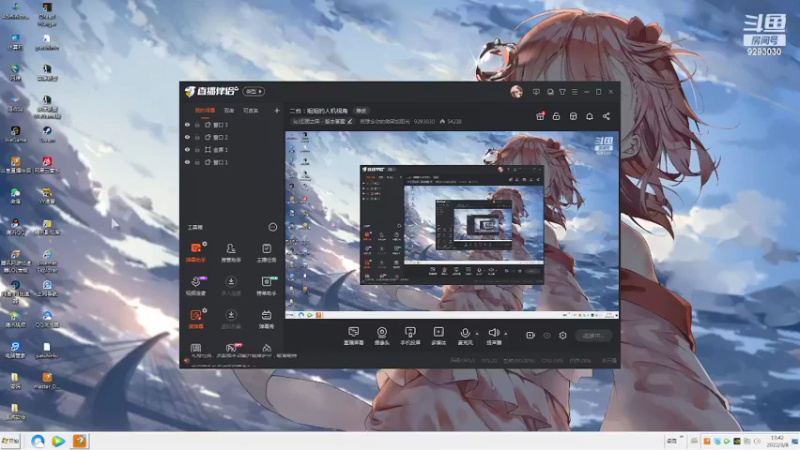The width and height of the screenshot is (800, 450).
Task: Open the streamer avatar in the title bar
Action: [516, 92]
